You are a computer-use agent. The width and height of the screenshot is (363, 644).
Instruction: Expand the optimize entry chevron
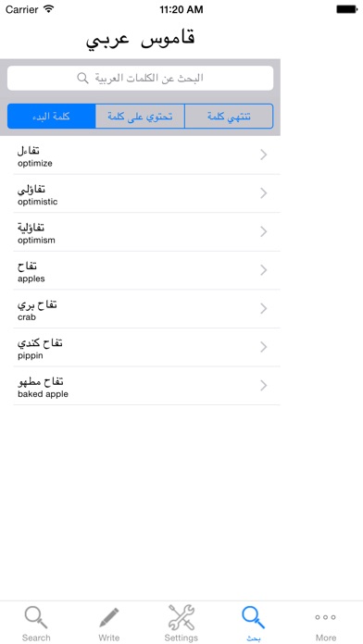click(x=264, y=155)
